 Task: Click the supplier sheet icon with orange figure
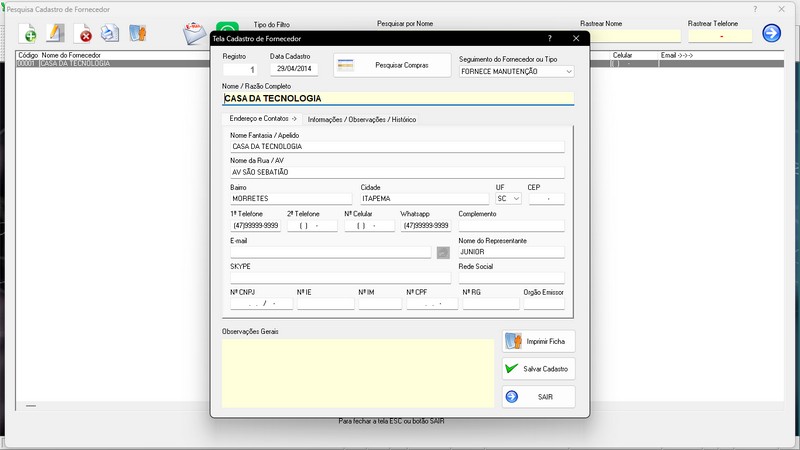138,33
